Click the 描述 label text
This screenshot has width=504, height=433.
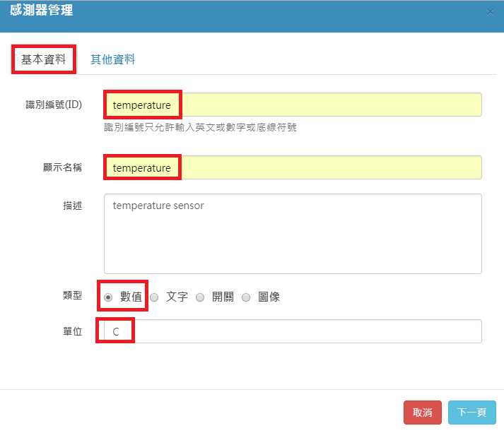coord(72,206)
